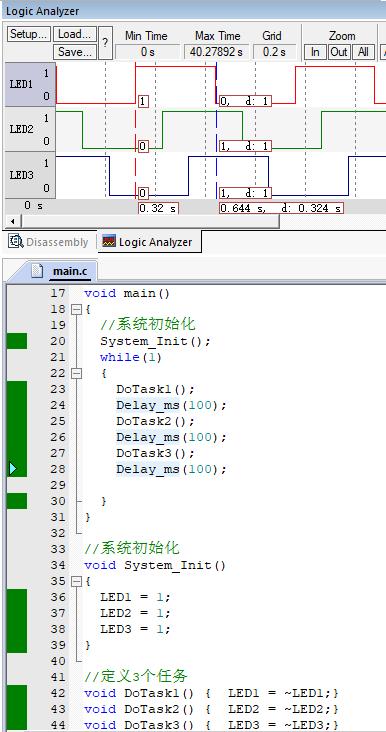Click the Disassembly tab icon
Viewport: 386px width, 732px height.
[16, 241]
